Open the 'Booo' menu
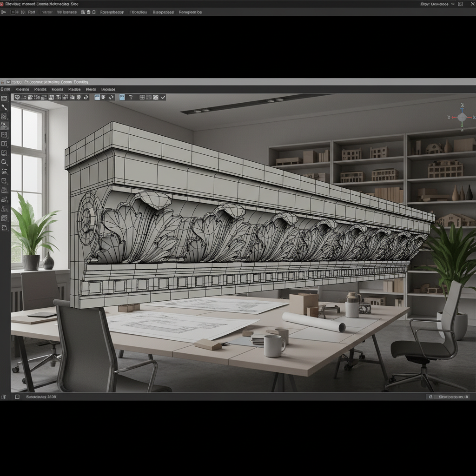476x476 pixels. tap(6, 89)
